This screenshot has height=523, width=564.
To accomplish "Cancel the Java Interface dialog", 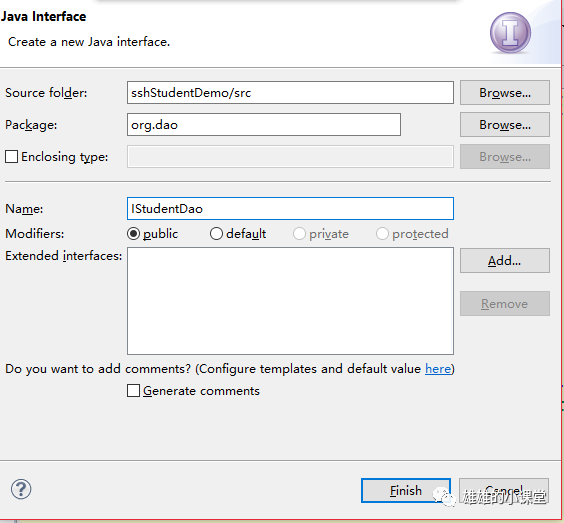I will tap(504, 490).
